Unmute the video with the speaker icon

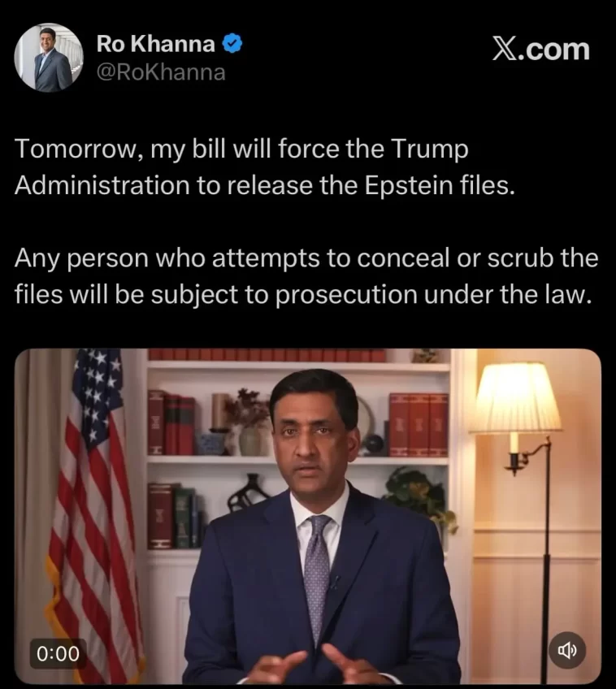point(566,650)
